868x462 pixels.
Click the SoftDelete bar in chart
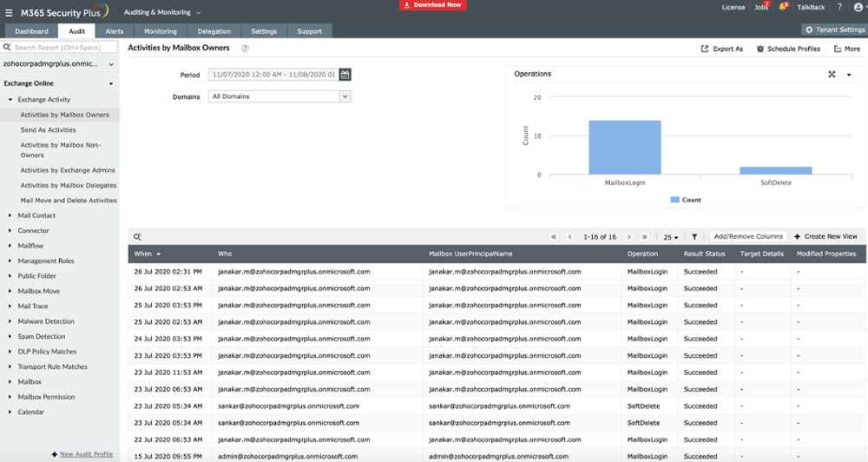point(775,170)
